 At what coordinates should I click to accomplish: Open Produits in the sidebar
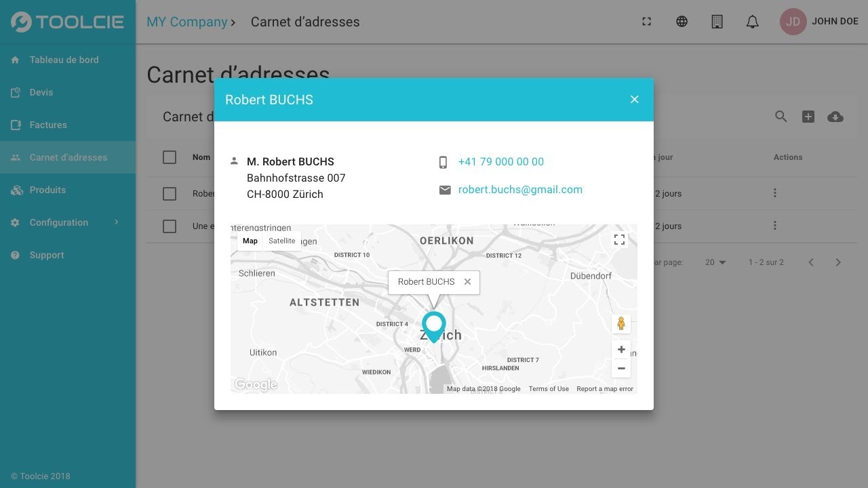68,190
